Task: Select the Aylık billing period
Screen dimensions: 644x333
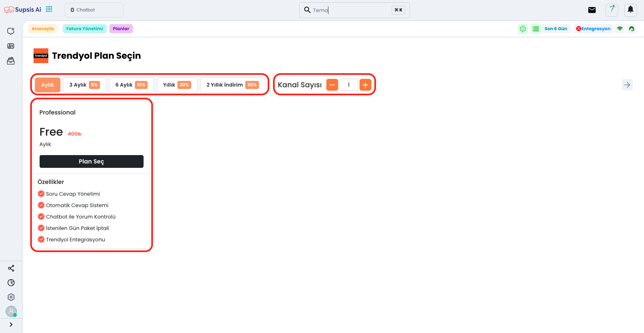Action: point(48,85)
